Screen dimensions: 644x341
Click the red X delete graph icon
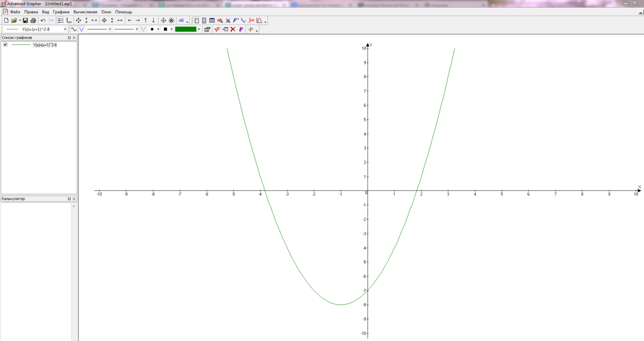[233, 29]
